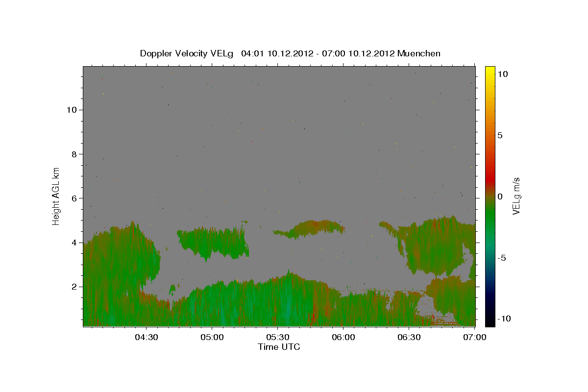Click the '04:30' time tick label
The image size is (588, 392).
click(x=146, y=338)
